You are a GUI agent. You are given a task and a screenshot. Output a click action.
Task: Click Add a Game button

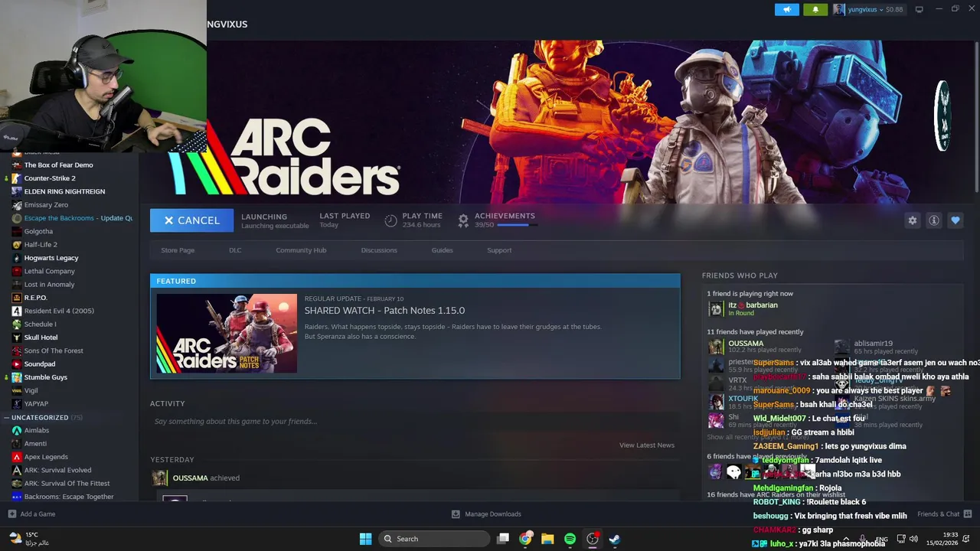[31, 514]
